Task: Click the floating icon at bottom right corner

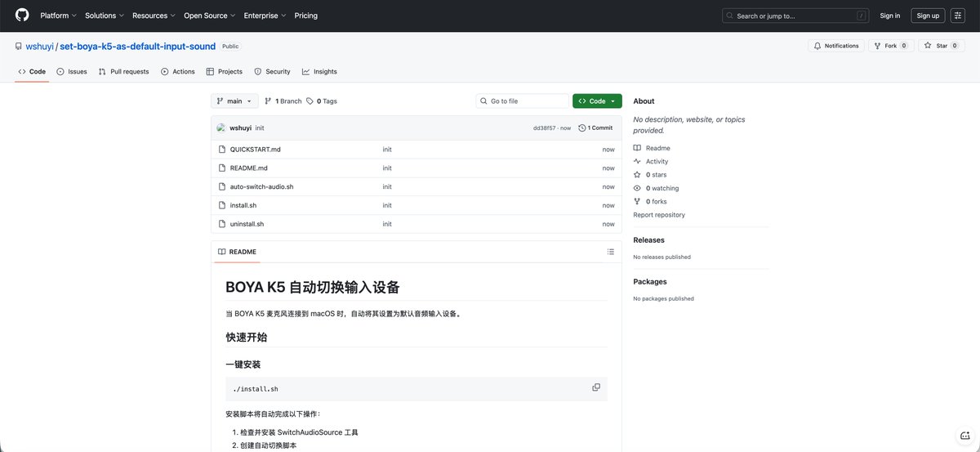Action: click(964, 436)
